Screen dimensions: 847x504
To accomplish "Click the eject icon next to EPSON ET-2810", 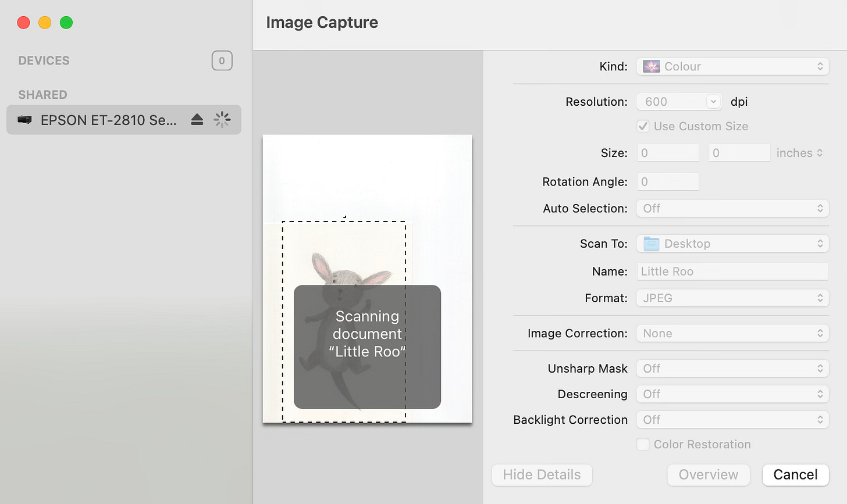I will pyautogui.click(x=197, y=120).
